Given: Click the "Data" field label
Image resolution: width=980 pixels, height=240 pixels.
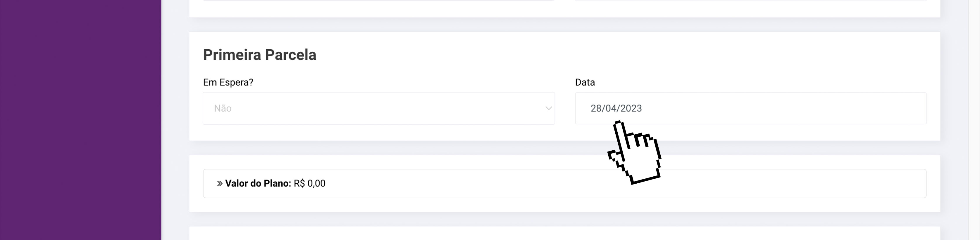Looking at the screenshot, I should tap(585, 82).
